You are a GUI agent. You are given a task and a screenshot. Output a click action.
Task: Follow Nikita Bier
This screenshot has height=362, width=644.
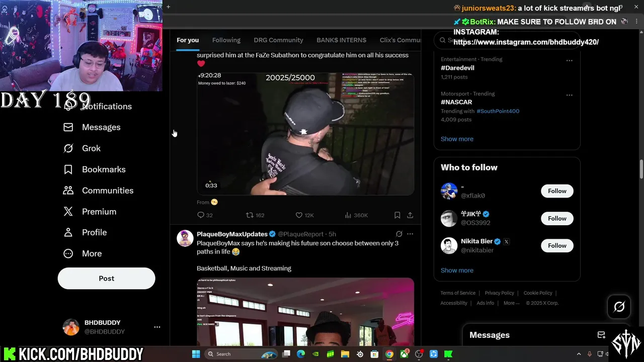click(x=557, y=245)
